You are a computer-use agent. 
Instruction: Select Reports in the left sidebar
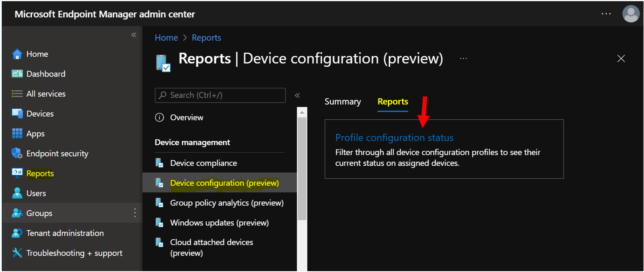point(71,173)
